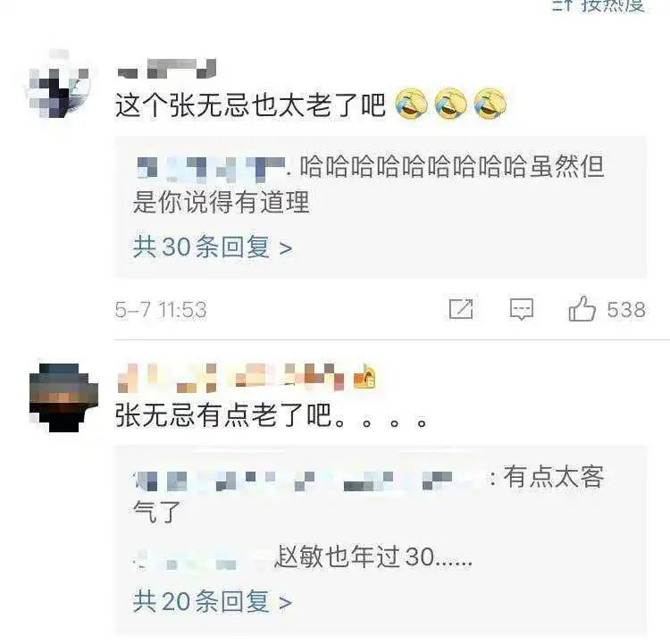
Task: Select the comment 这个张无忌也太老了吧
Action: click(250, 105)
